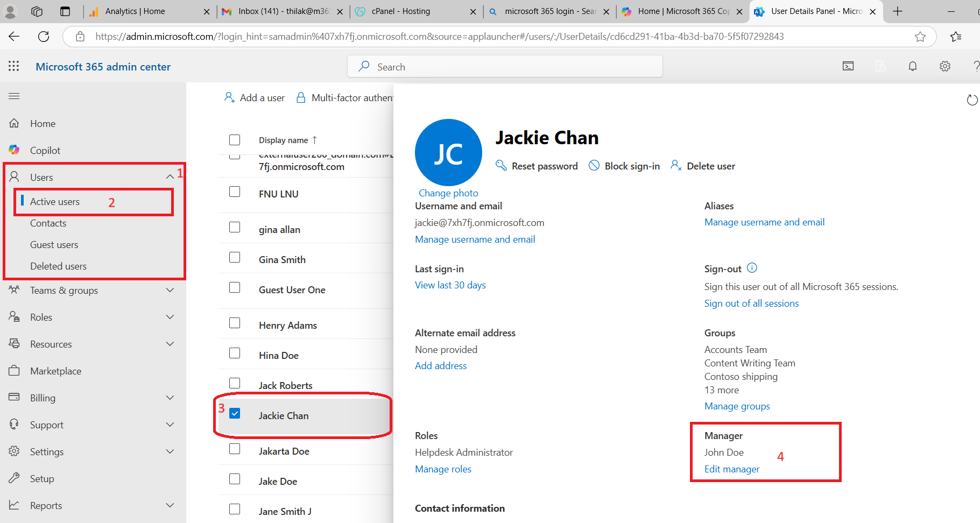Check the FNU LNU checkbox
Image resolution: width=980 pixels, height=523 pixels.
point(235,192)
